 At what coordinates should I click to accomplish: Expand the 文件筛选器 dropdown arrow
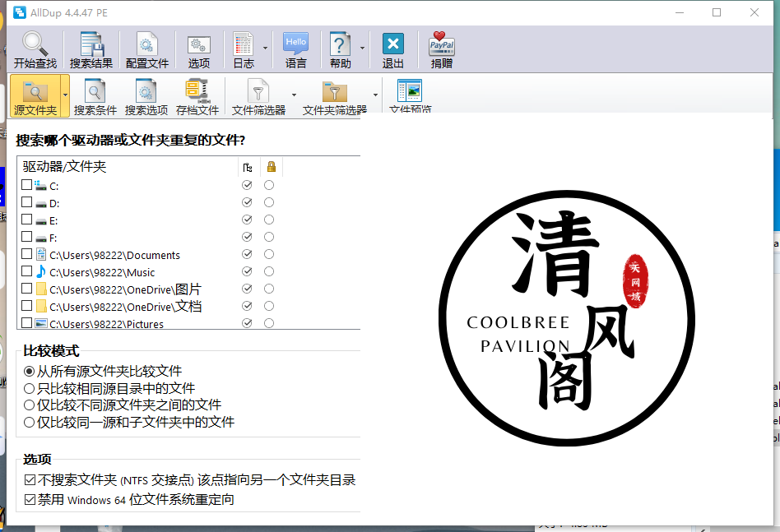(x=294, y=95)
